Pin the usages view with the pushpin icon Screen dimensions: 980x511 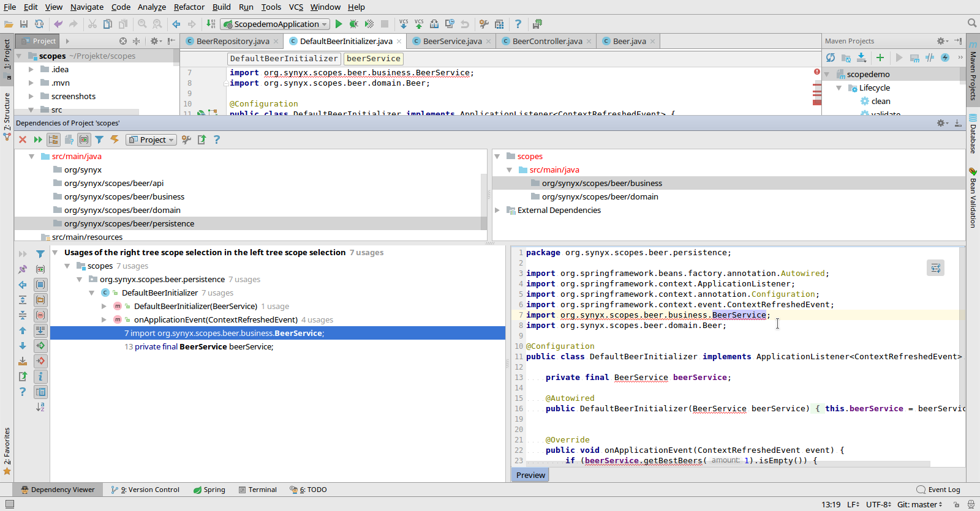23,269
